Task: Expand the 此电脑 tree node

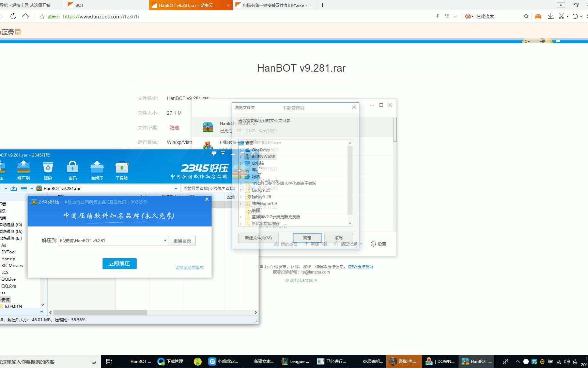Action: (x=241, y=163)
